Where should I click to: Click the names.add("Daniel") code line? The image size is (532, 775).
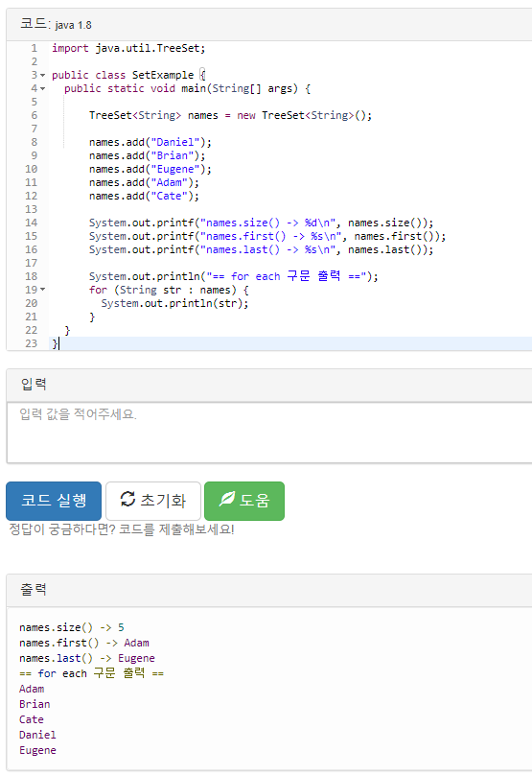tap(150, 142)
